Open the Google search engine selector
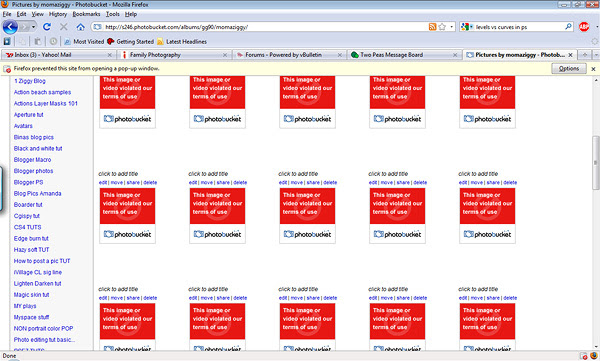600x361 pixels. click(466, 27)
